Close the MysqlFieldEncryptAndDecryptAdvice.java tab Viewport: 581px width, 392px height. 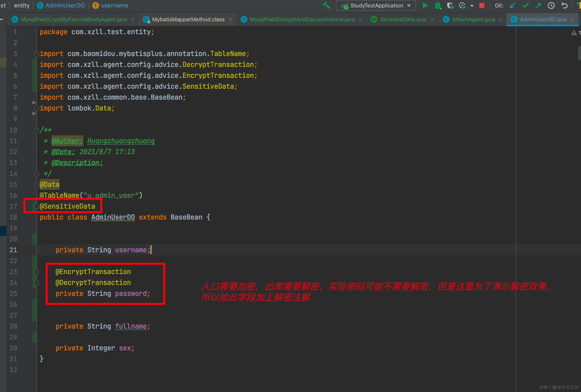tap(360, 20)
